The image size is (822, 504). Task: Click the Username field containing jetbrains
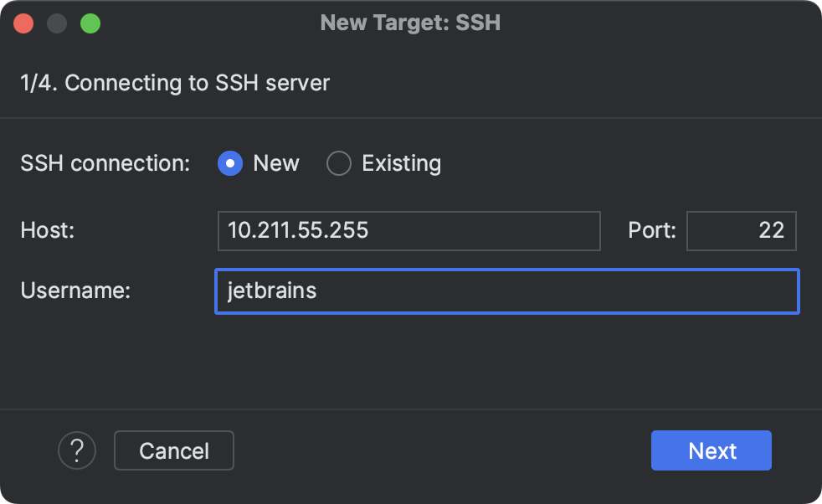point(507,291)
